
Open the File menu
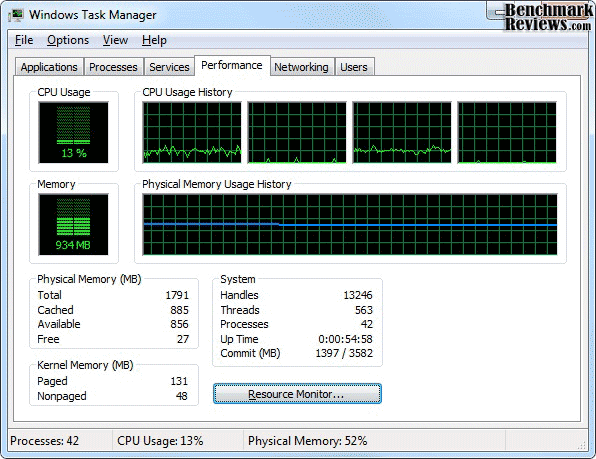pos(24,40)
